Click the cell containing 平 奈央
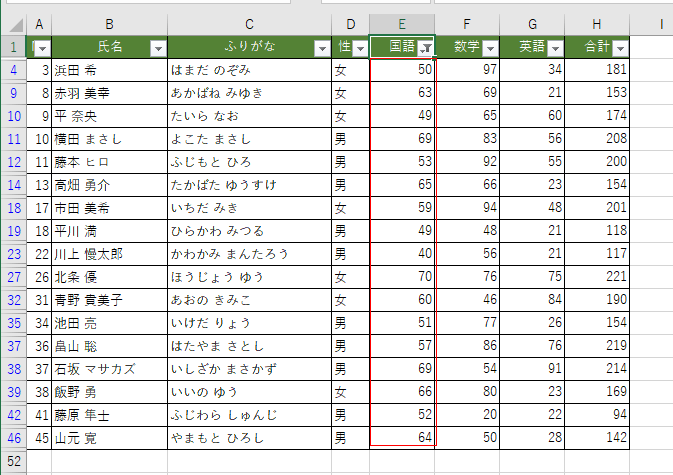Screen dimensions: 673x475 click(x=109, y=116)
